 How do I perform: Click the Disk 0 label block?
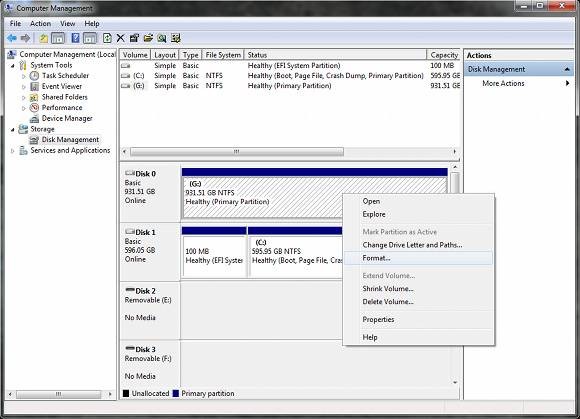150,193
